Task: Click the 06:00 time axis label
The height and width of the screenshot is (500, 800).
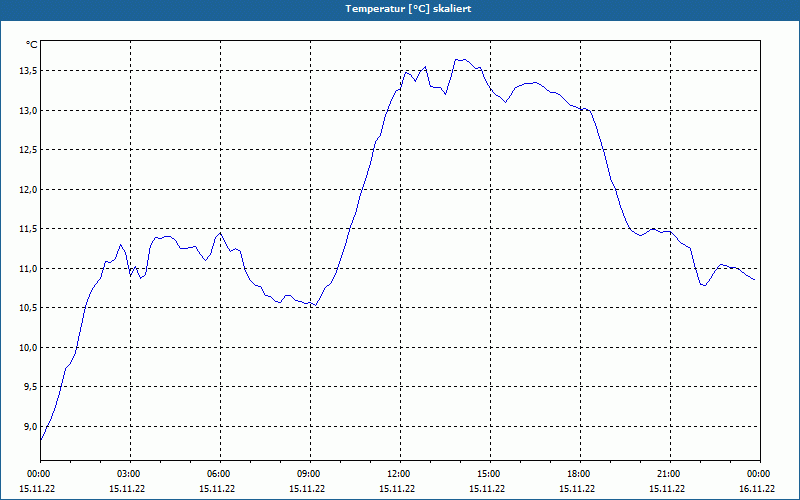Action: click(220, 474)
